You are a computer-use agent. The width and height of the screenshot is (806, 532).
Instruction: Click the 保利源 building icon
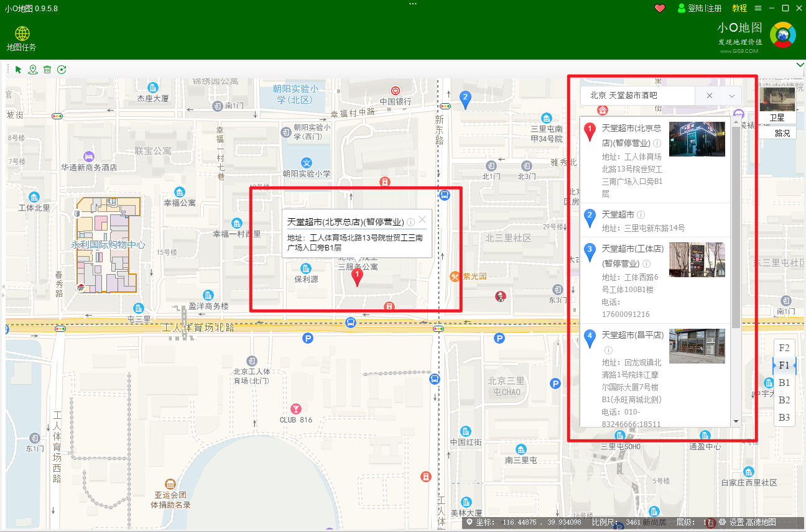point(306,268)
